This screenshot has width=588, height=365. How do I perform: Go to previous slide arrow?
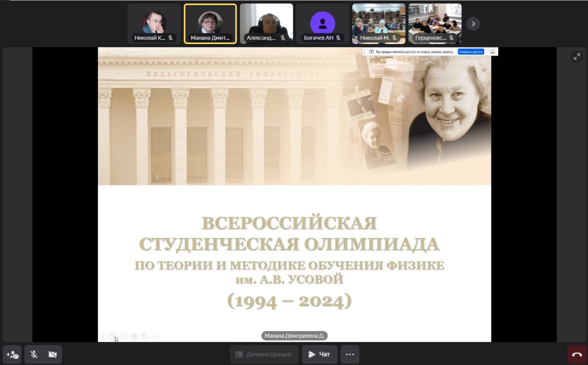coord(103,337)
